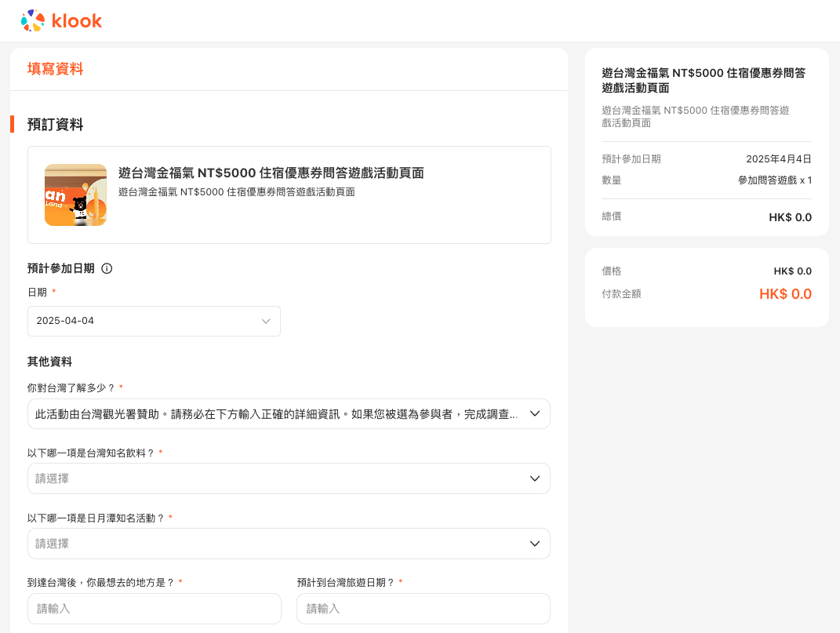Click the klook wordmark text
Viewport: 840px width, 633px height.
[77, 21]
